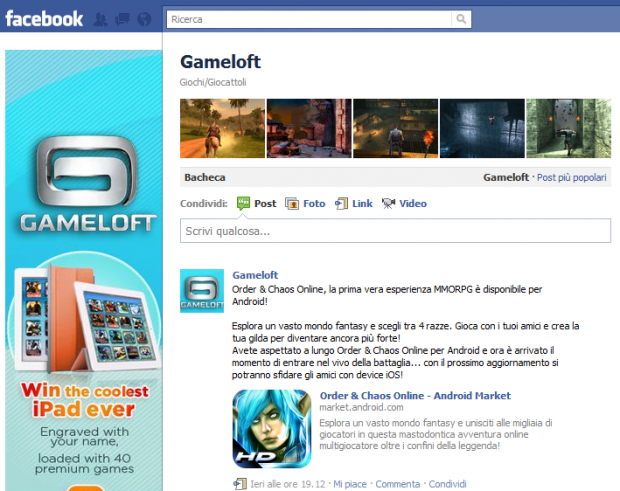
Task: Select the Post share icon
Action: coord(243,203)
